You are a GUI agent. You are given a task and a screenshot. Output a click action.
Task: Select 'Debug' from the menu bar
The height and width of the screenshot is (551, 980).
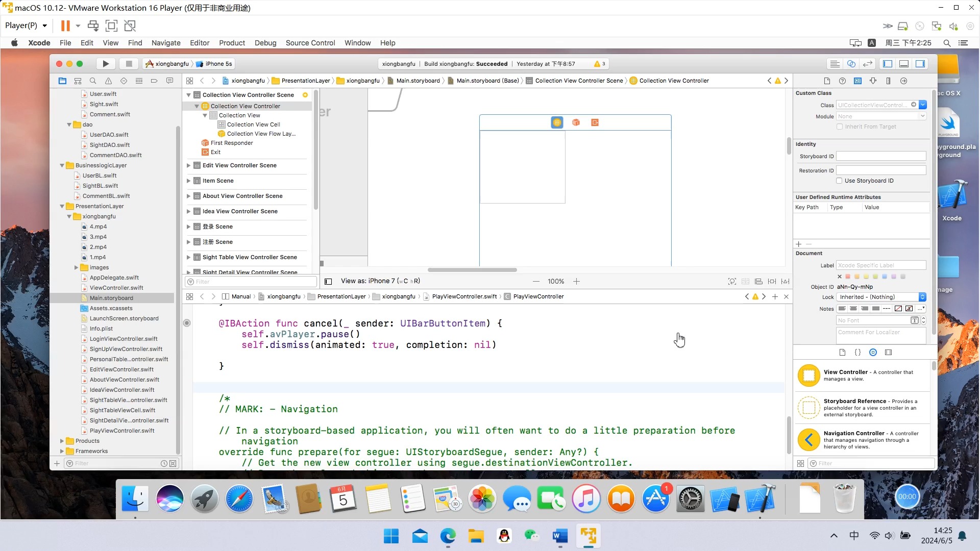tap(264, 42)
